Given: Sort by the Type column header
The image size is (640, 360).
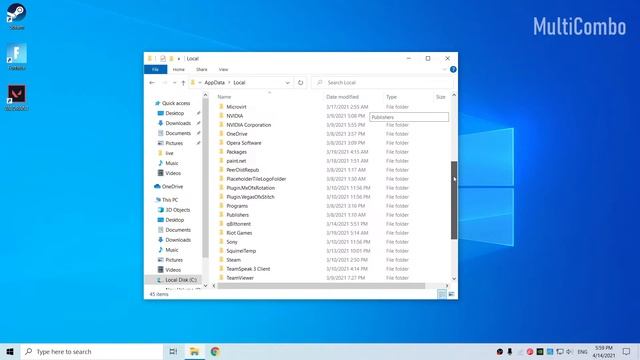Looking at the screenshot, I should pyautogui.click(x=391, y=97).
